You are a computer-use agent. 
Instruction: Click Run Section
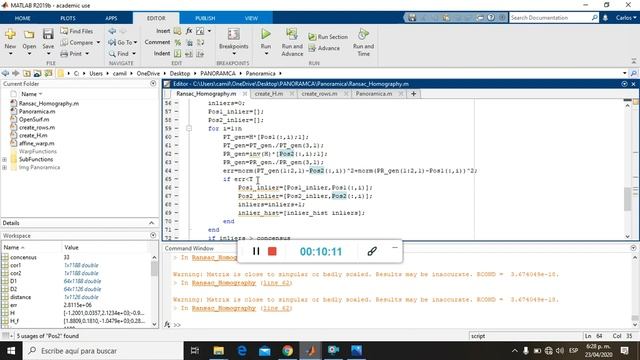(x=328, y=37)
